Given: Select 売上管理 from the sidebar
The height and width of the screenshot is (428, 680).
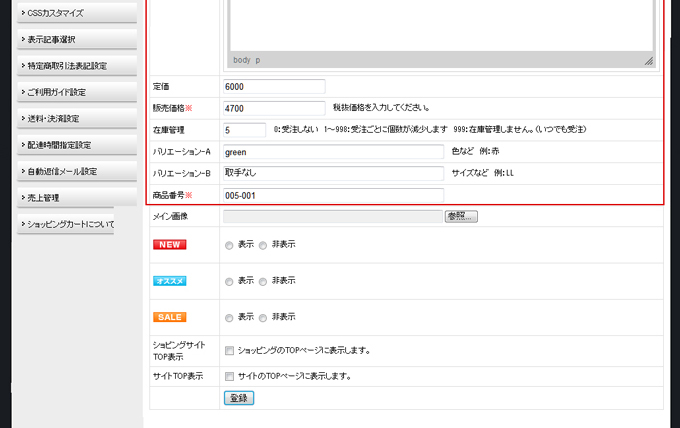Looking at the screenshot, I should coord(68,198).
